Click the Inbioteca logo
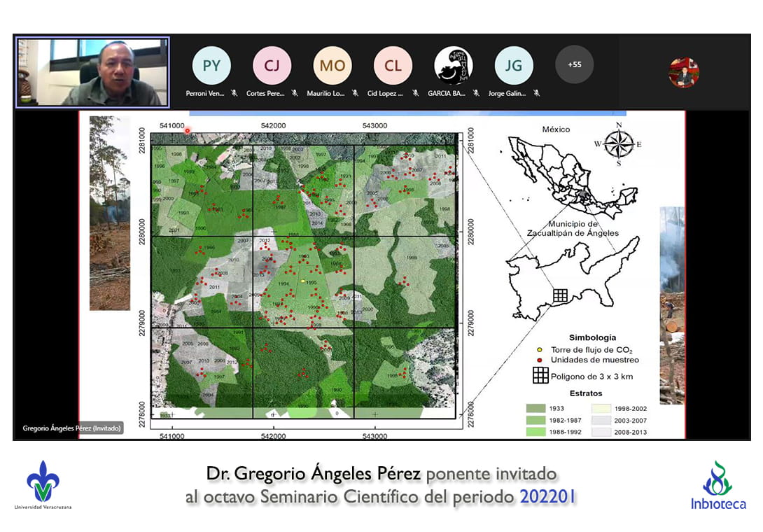The height and width of the screenshot is (532, 763). [717, 485]
